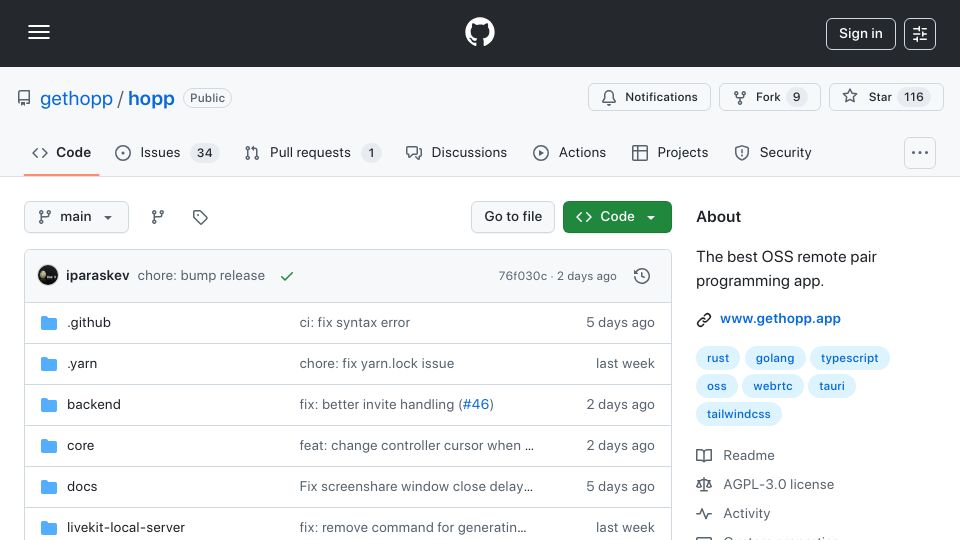Select the oss topic tag
The height and width of the screenshot is (540, 960).
pyautogui.click(x=716, y=386)
